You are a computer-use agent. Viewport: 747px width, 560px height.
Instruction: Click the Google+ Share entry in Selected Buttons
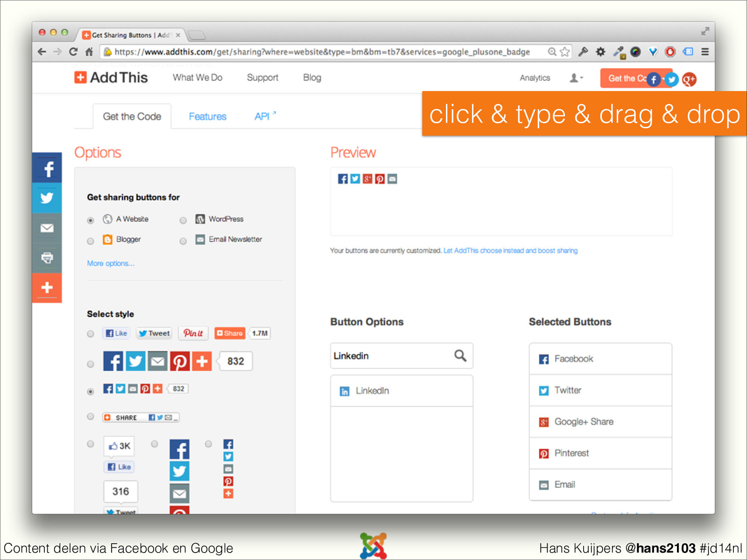[600, 422]
